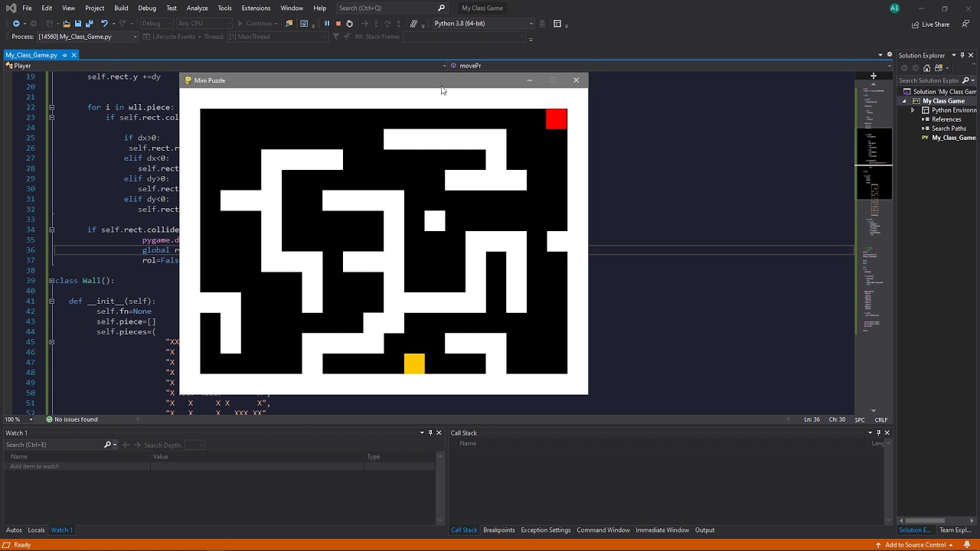Close the My_Class_Game.py editor tab
This screenshot has height=551, width=980.
tap(74, 55)
